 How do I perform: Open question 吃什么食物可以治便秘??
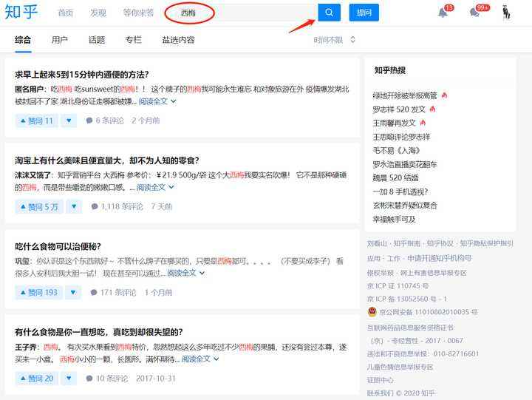tap(58, 246)
